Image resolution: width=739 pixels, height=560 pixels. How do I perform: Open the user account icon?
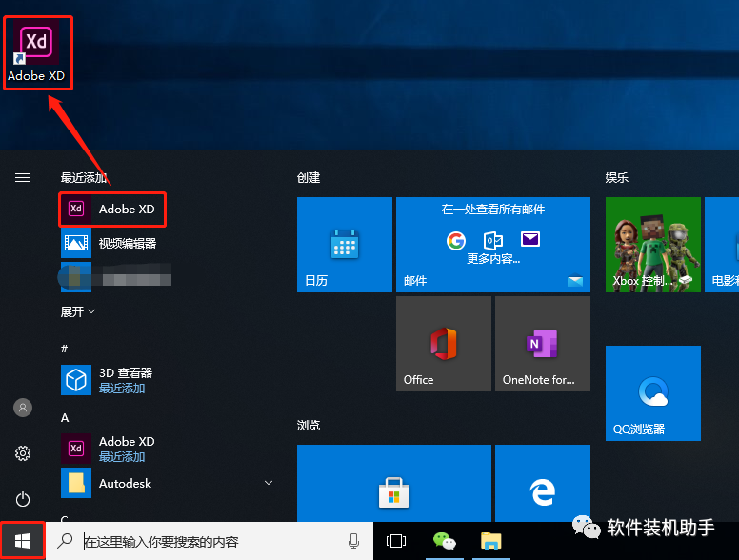(23, 408)
